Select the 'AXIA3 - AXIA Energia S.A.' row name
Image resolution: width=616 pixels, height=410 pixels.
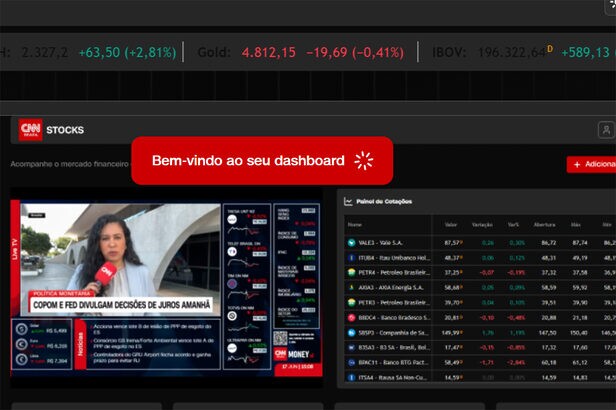[x=390, y=287]
